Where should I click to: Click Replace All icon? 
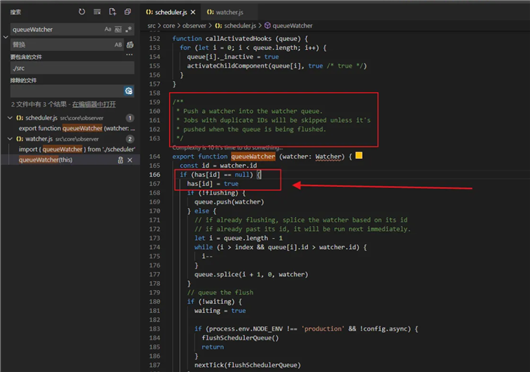[130, 44]
